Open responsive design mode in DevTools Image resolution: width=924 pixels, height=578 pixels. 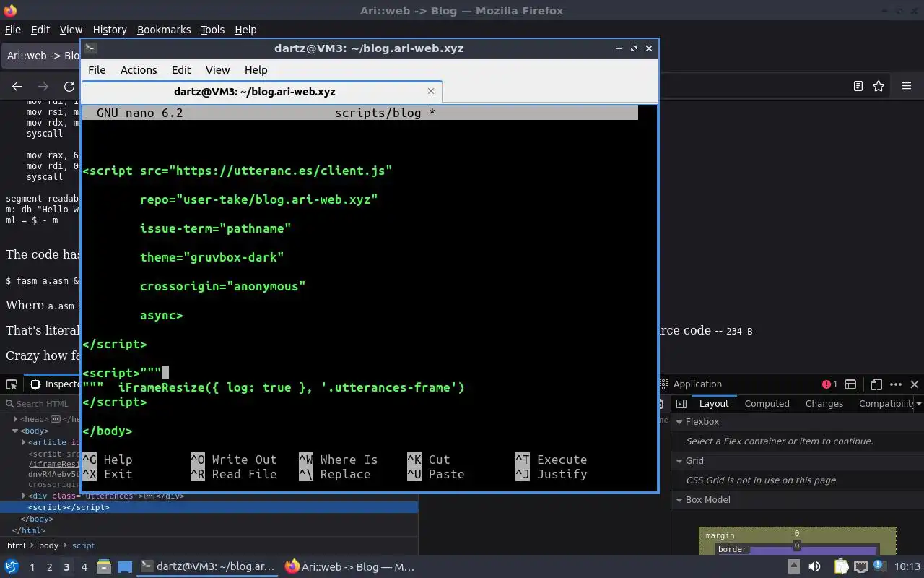(876, 384)
